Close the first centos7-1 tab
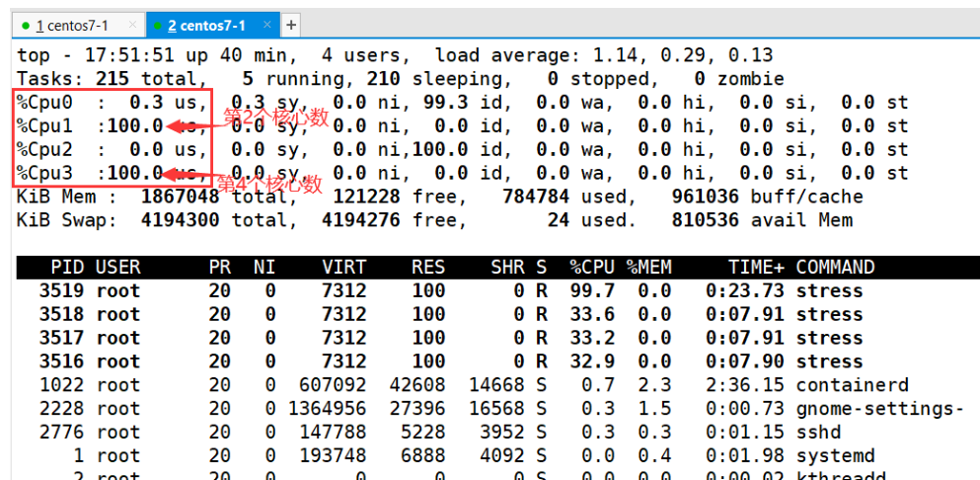The width and height of the screenshot is (980, 480). click(x=132, y=25)
